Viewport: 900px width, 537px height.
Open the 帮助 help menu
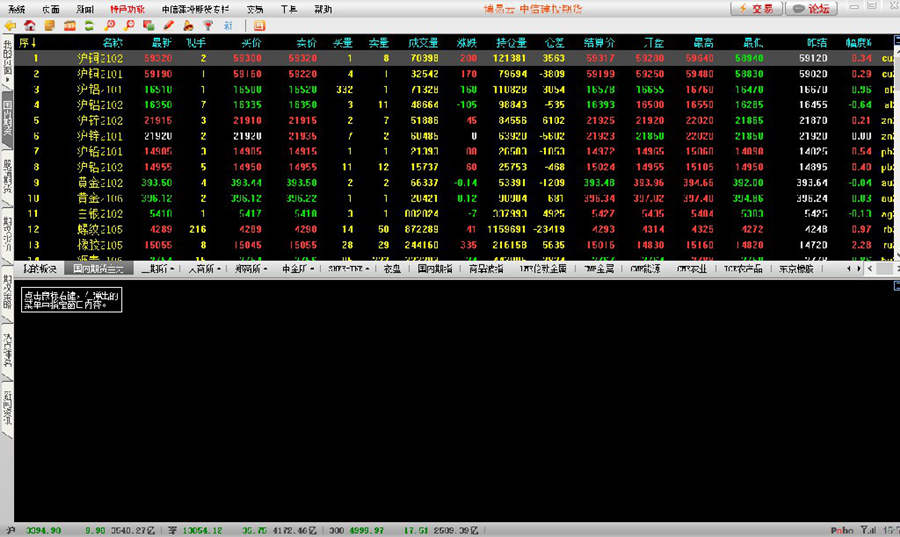[323, 9]
